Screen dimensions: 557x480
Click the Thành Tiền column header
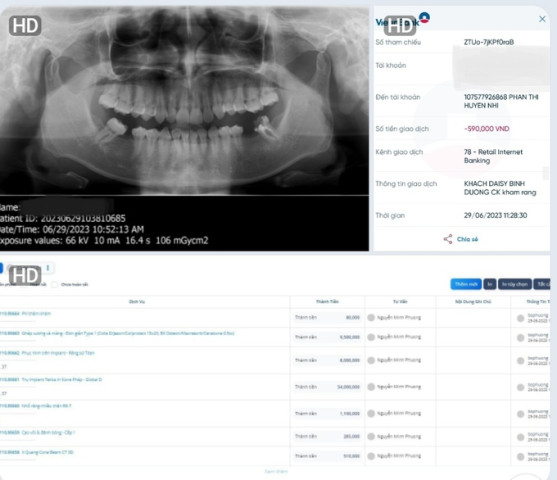(x=327, y=302)
